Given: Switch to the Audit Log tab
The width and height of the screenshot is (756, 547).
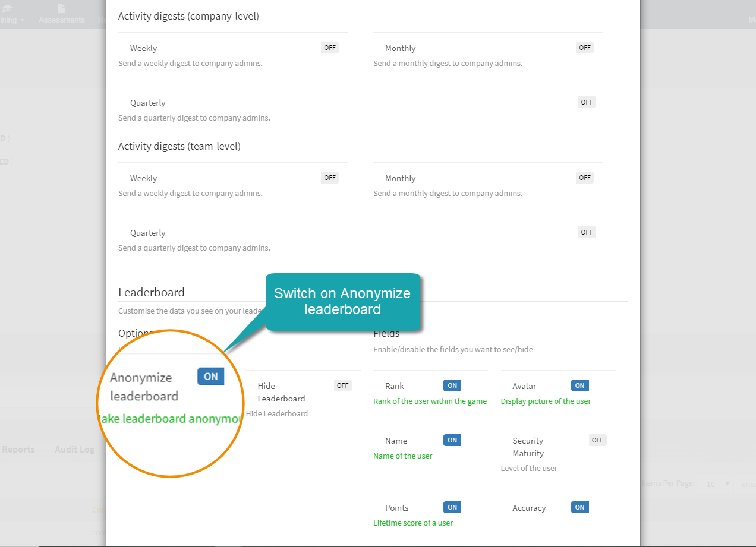Looking at the screenshot, I should click(x=74, y=450).
